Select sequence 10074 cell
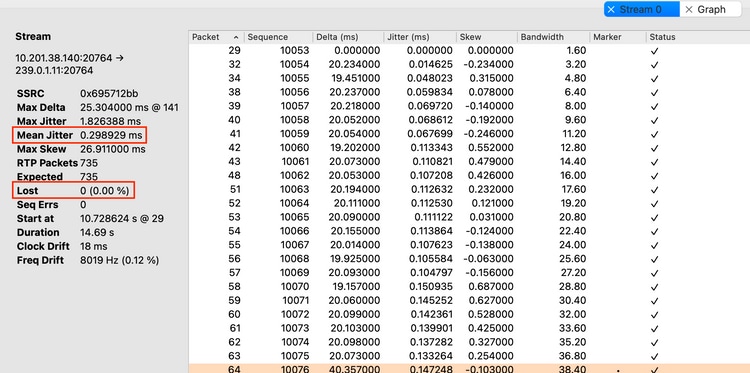Viewport: 750px width, 373px height. pyautogui.click(x=295, y=342)
